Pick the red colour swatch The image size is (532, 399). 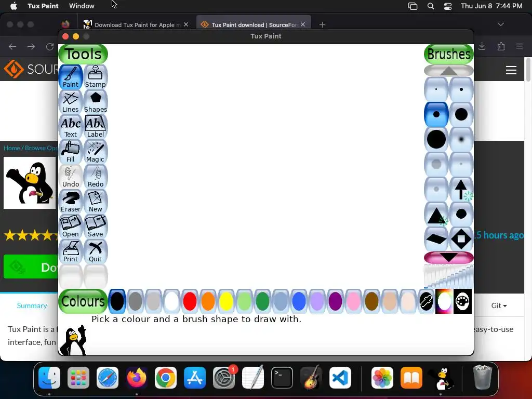click(190, 301)
